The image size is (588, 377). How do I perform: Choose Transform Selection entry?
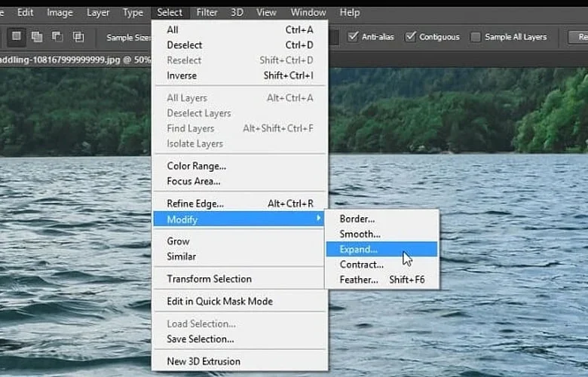(240, 279)
